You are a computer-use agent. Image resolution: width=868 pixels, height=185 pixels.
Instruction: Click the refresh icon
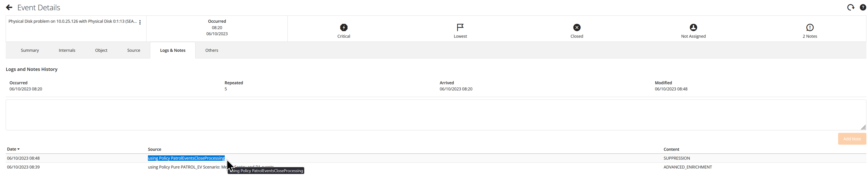point(851,7)
